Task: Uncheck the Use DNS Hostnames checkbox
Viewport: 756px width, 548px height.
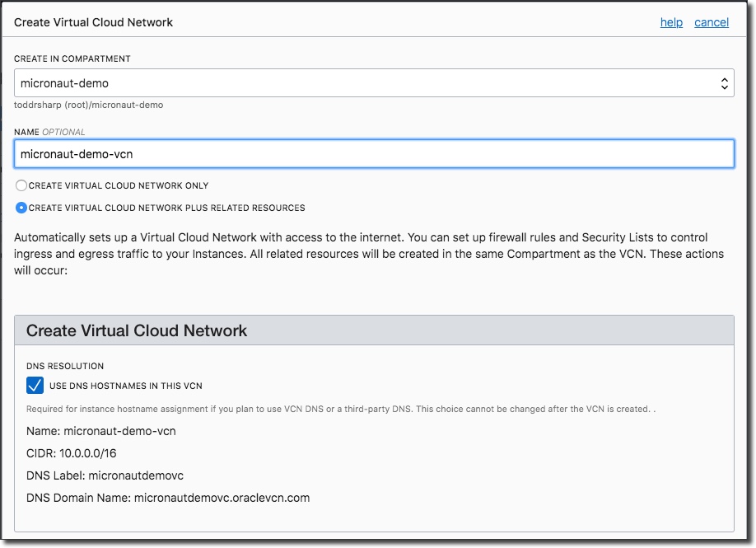Action: coord(35,385)
